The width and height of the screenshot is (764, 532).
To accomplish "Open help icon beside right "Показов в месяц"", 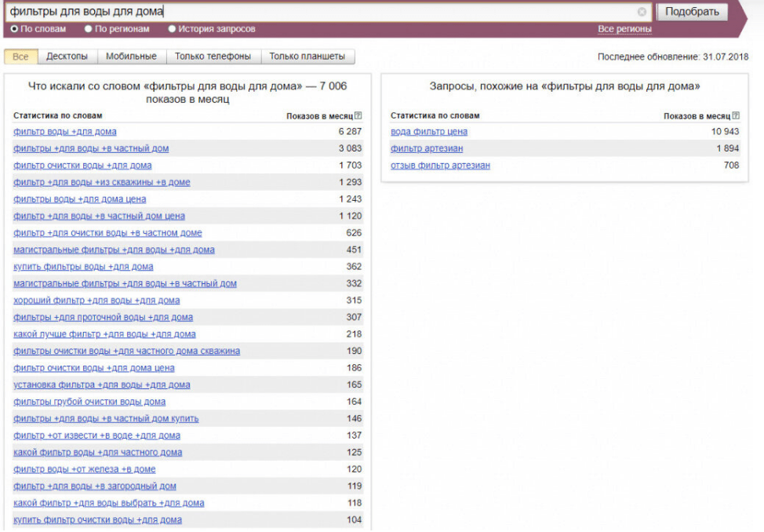I will [x=736, y=115].
